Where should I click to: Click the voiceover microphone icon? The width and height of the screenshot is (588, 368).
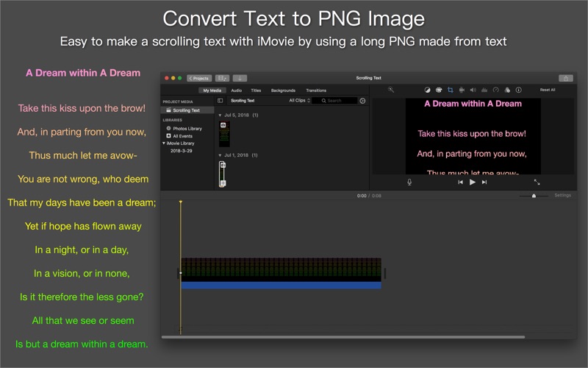pyautogui.click(x=409, y=182)
